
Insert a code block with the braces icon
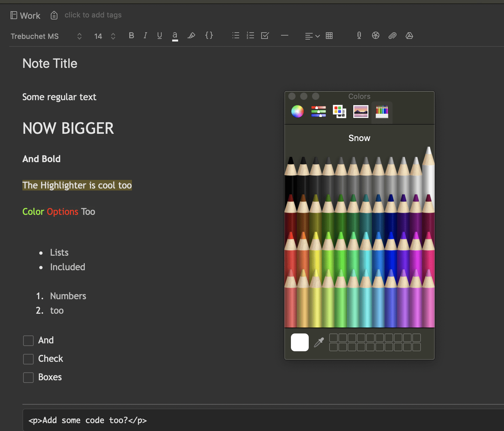coord(209,36)
